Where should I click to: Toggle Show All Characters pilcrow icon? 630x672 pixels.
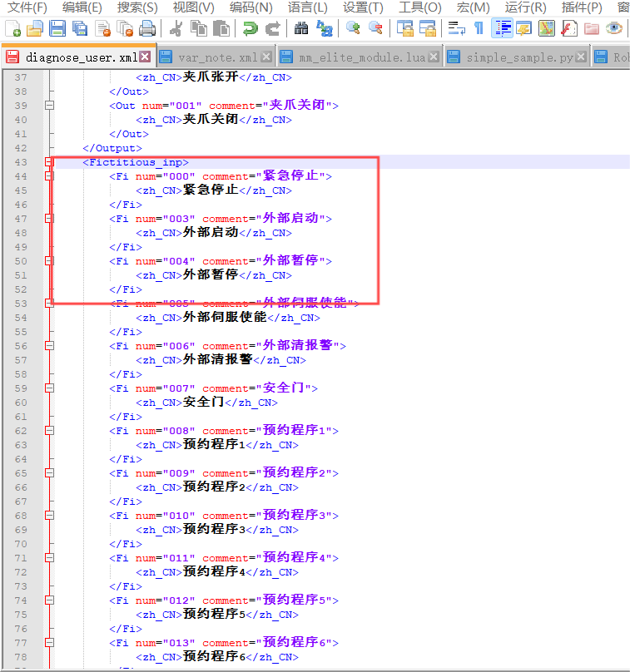479,28
